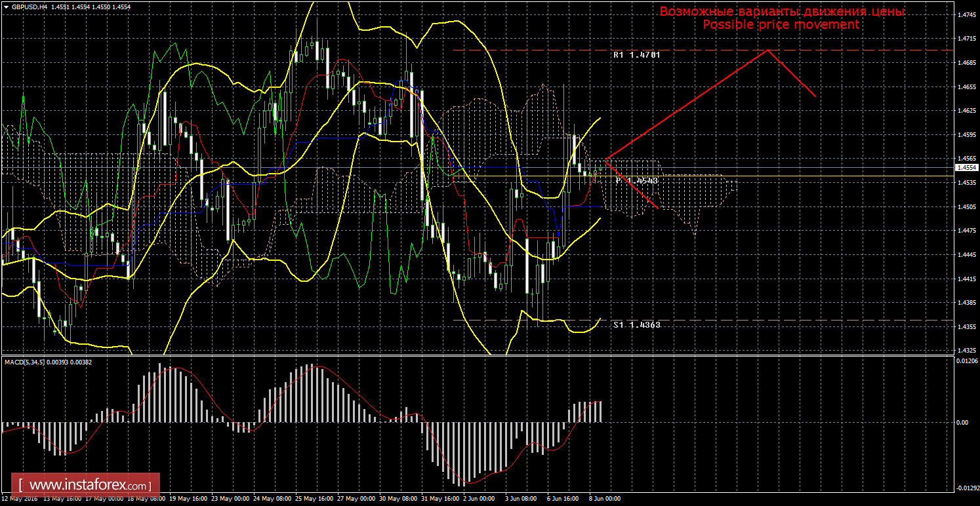980x506 pixels.
Task: Open the chart menu triangle beside GBPUSD,H4
Action: tap(6, 6)
